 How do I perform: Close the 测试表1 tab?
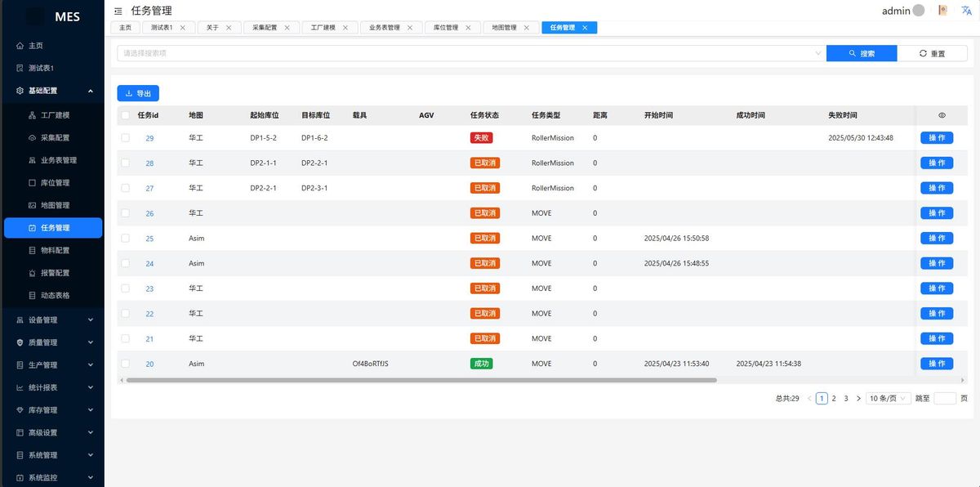point(182,27)
